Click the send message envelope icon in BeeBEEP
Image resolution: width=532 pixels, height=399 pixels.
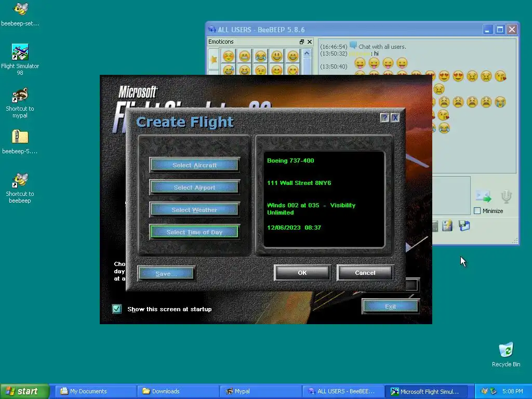pyautogui.click(x=483, y=196)
